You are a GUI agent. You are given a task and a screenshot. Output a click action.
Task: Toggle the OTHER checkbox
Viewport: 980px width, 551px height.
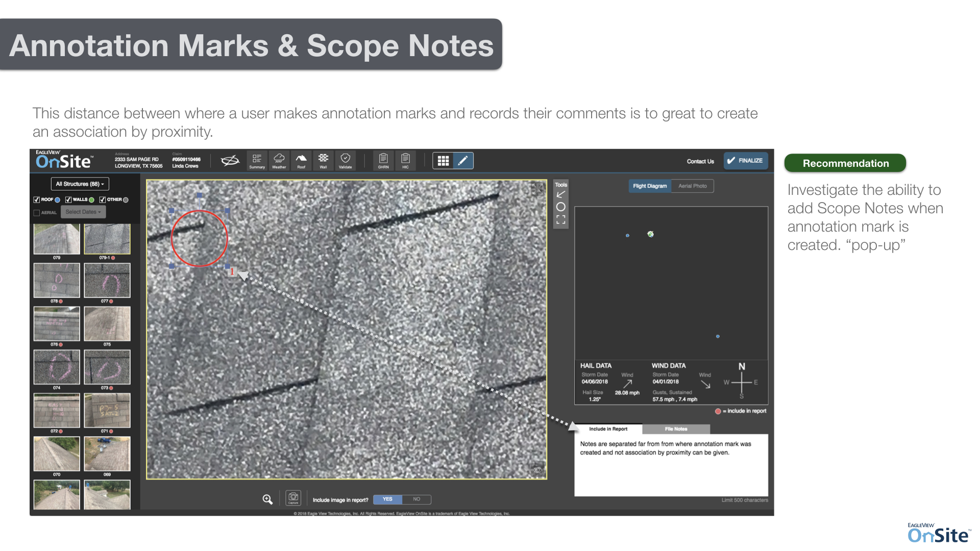click(x=102, y=200)
